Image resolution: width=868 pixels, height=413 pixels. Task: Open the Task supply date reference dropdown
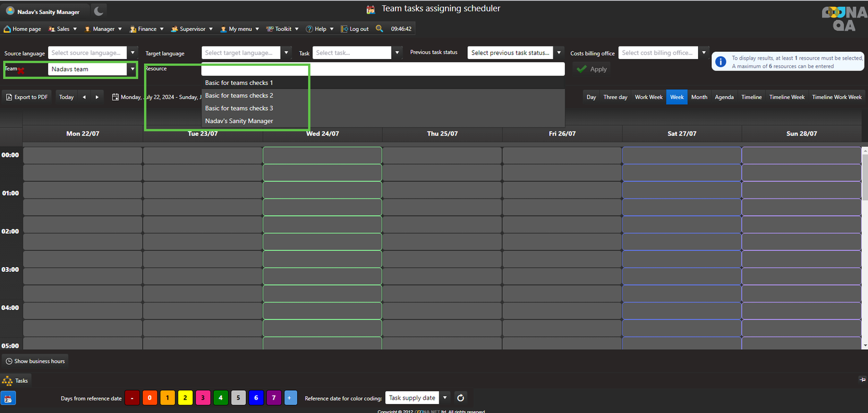pyautogui.click(x=445, y=398)
